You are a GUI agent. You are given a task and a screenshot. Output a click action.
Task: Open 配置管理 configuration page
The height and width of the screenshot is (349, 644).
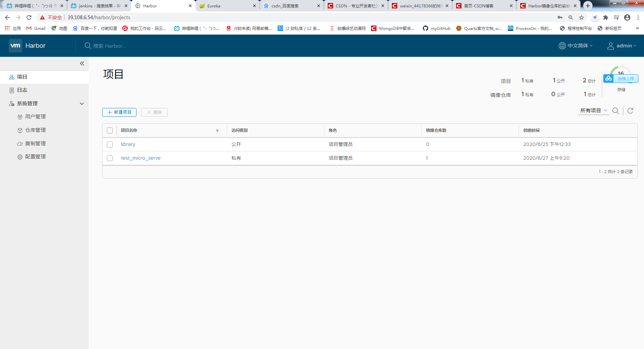pos(35,156)
